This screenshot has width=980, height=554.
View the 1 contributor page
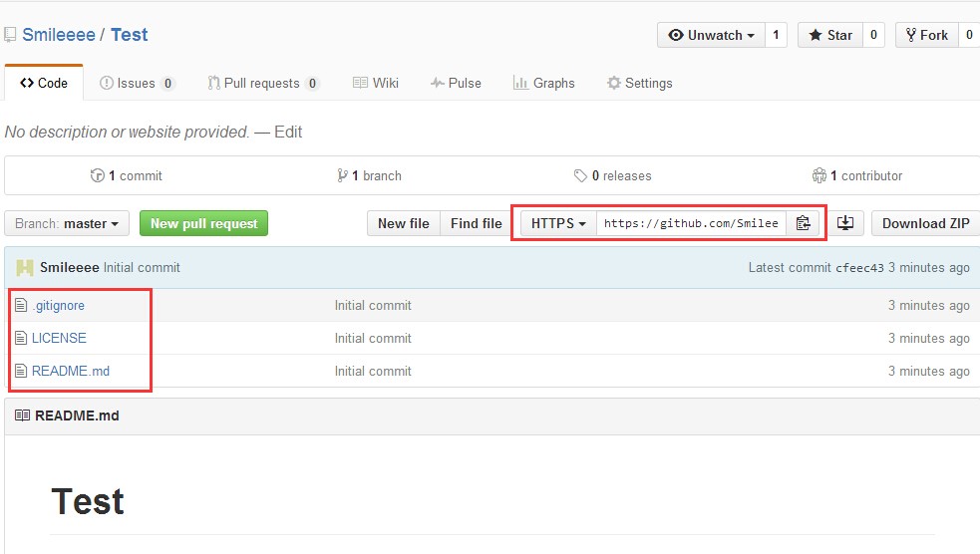click(x=856, y=175)
